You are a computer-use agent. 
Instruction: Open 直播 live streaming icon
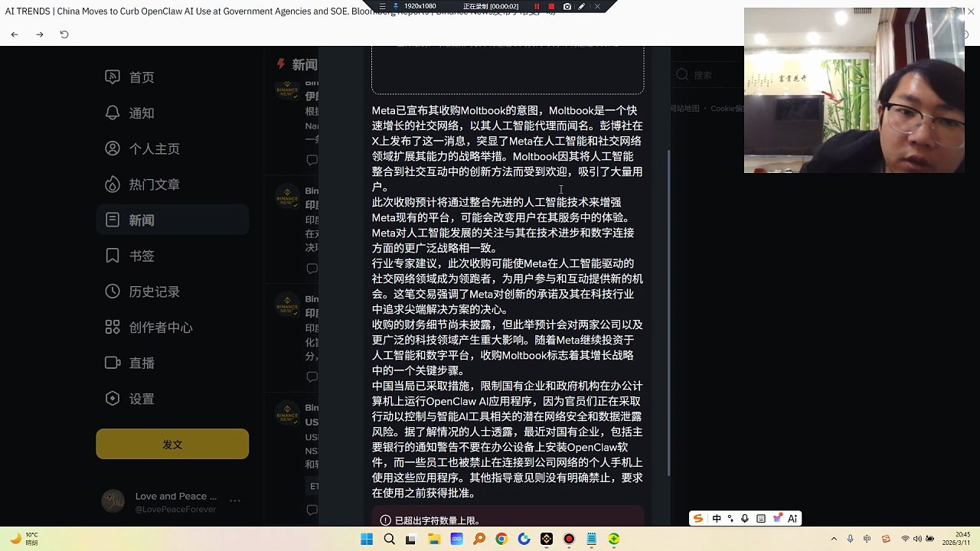113,363
